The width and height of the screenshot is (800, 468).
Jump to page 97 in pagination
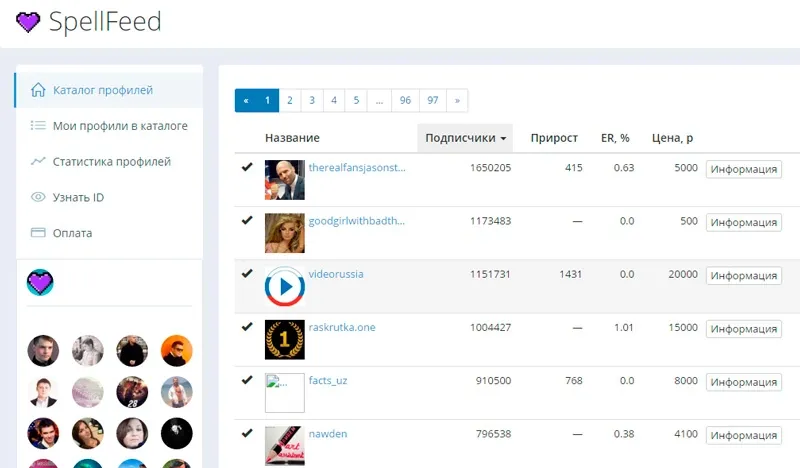click(x=433, y=101)
